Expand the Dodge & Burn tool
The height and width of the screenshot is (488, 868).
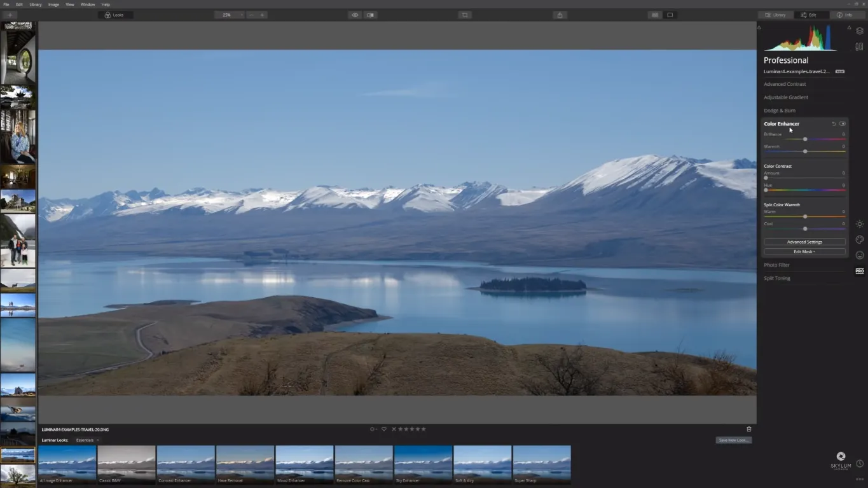coord(780,111)
